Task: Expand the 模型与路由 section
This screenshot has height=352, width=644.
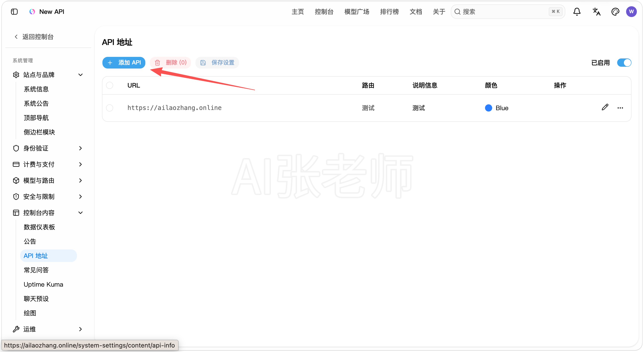Action: pos(80,180)
